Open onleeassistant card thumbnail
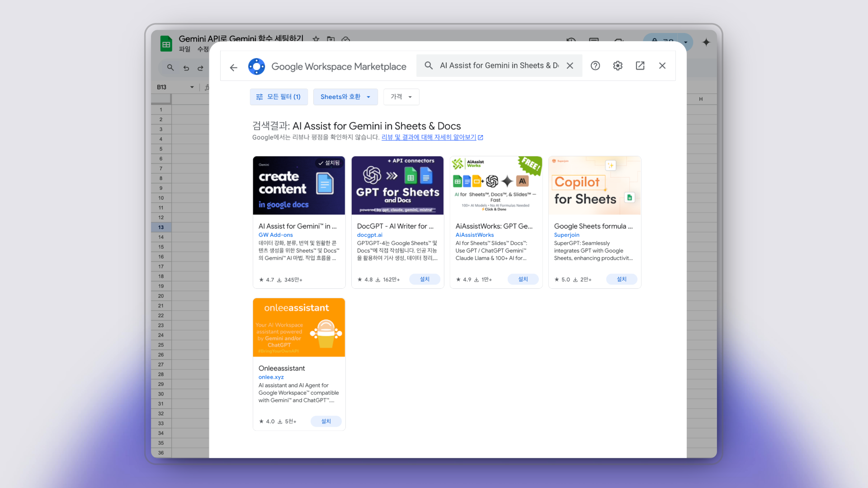868x488 pixels. point(299,327)
